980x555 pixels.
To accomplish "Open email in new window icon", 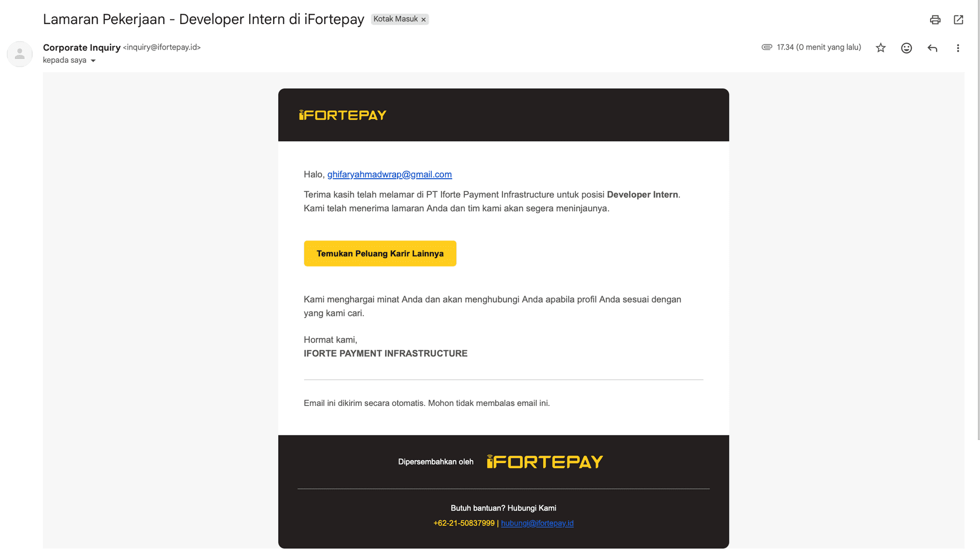I will (x=958, y=20).
